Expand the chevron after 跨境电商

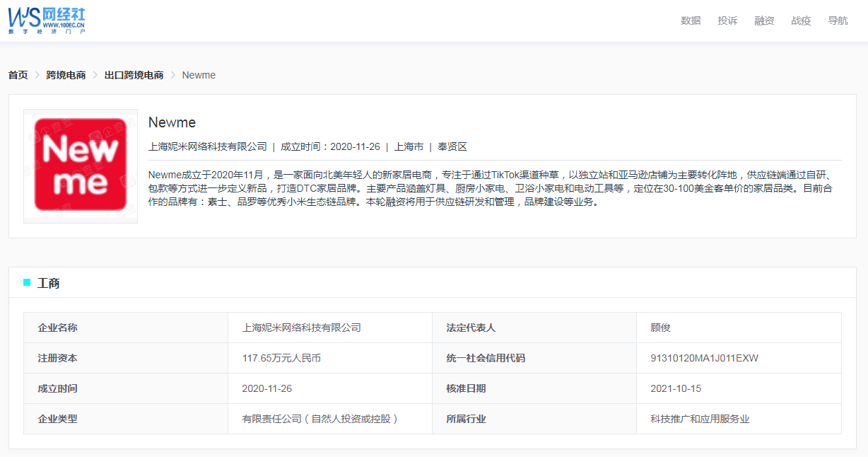[x=93, y=75]
